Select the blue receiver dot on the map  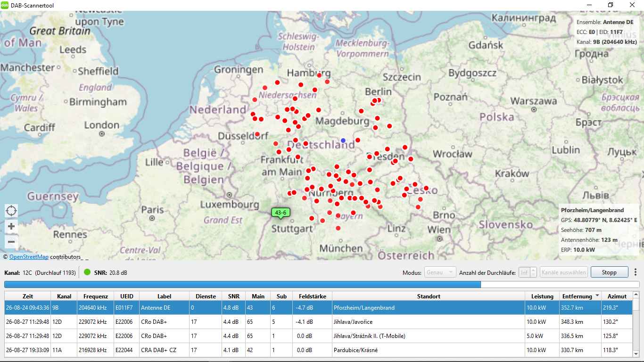tap(343, 140)
